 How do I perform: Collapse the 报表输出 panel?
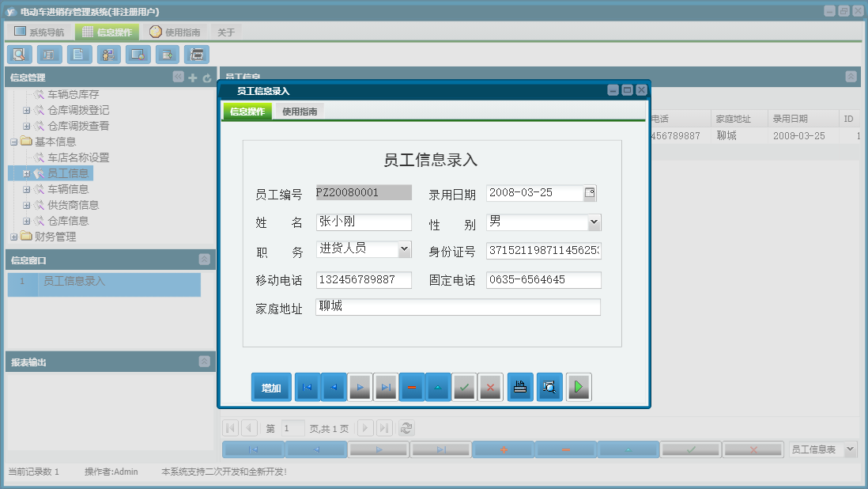[x=204, y=361]
